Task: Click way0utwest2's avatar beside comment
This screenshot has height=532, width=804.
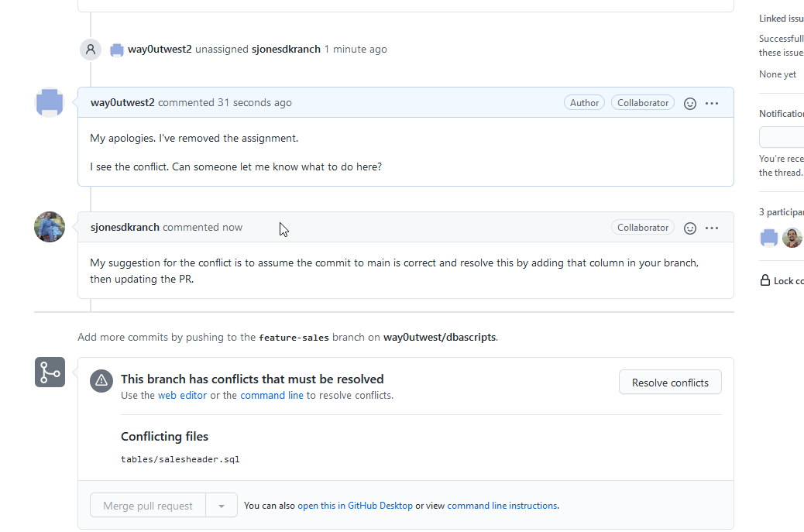Action: point(50,102)
